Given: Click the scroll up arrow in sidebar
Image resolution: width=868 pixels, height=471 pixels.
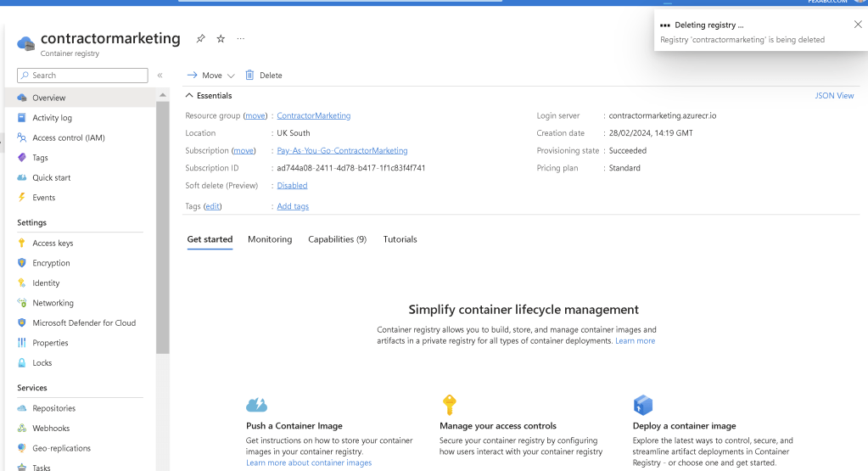Looking at the screenshot, I should click(163, 95).
